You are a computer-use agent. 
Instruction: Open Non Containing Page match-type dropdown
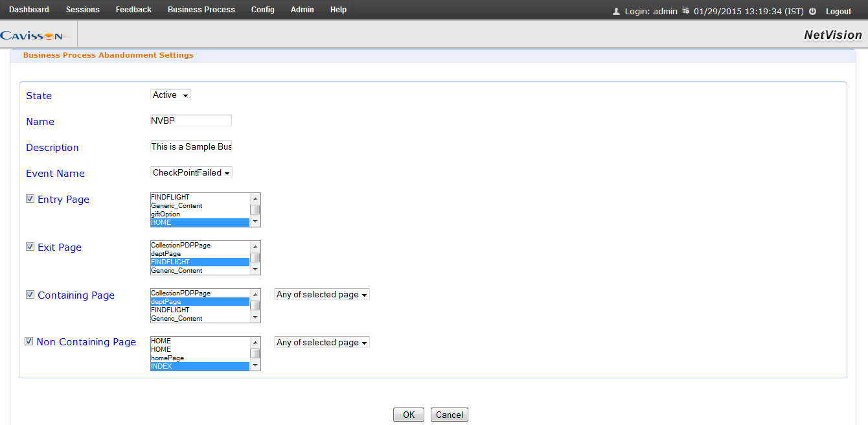322,343
